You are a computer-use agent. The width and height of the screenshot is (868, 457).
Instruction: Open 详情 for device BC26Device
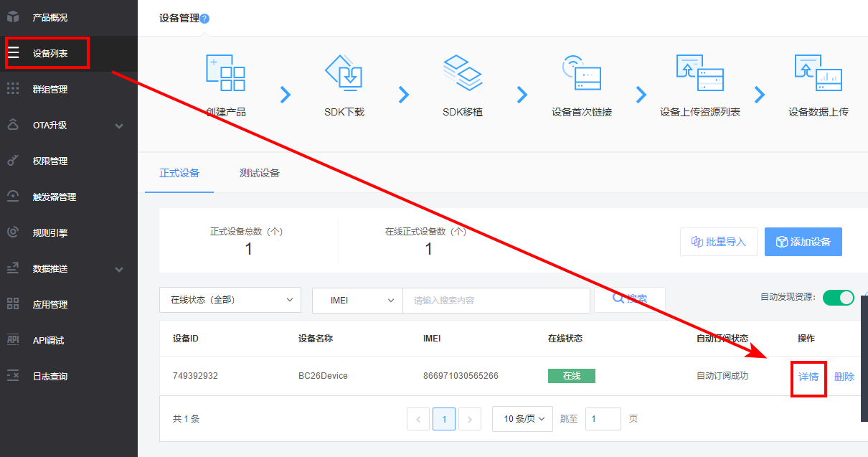[808, 375]
